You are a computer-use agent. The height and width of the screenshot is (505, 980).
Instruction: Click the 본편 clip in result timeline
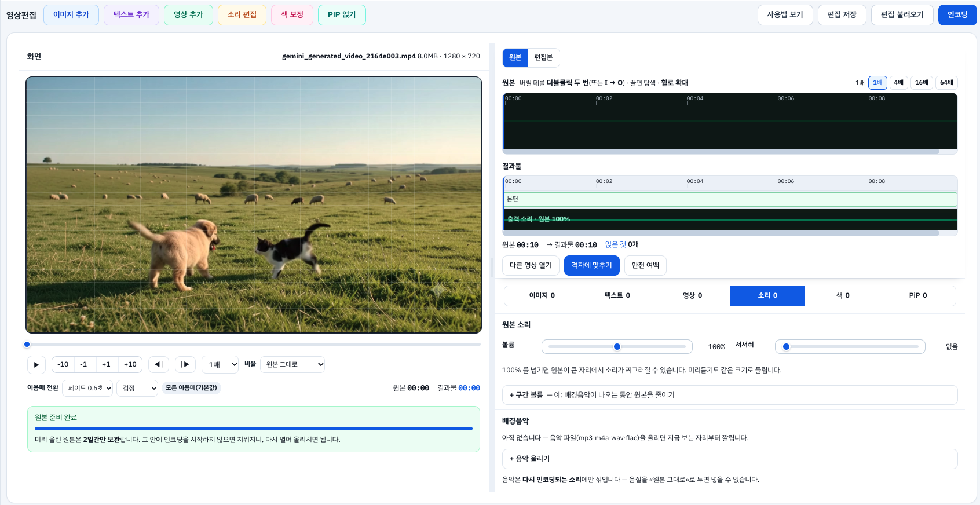pos(730,199)
